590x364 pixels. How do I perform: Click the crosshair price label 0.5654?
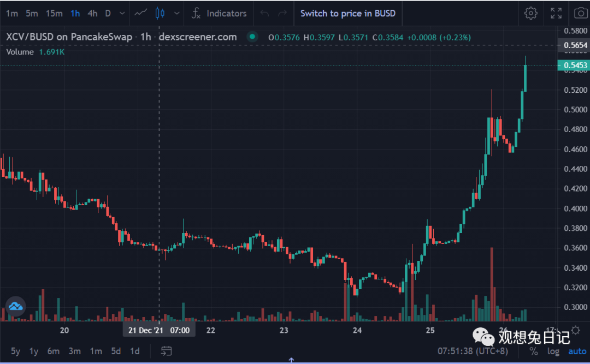[575, 45]
